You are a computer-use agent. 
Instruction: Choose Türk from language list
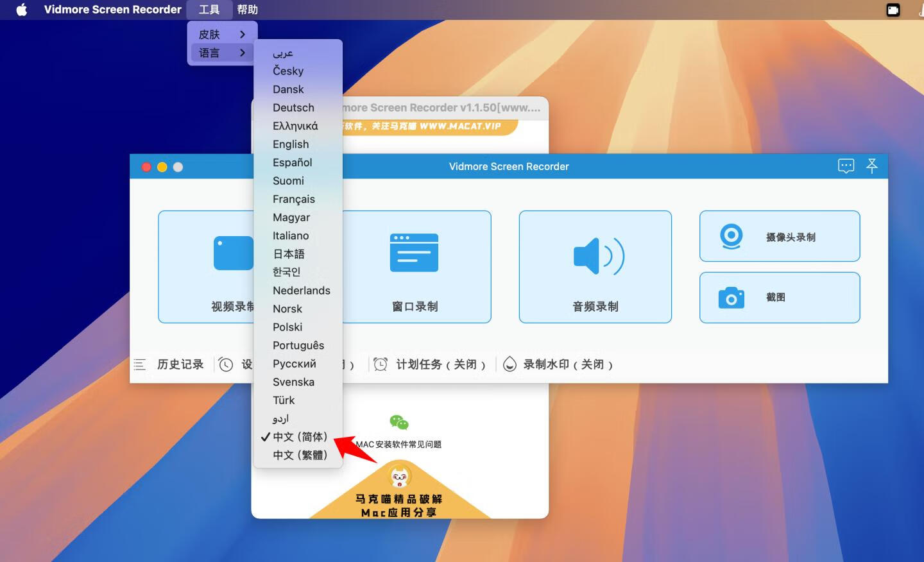pyautogui.click(x=298, y=400)
